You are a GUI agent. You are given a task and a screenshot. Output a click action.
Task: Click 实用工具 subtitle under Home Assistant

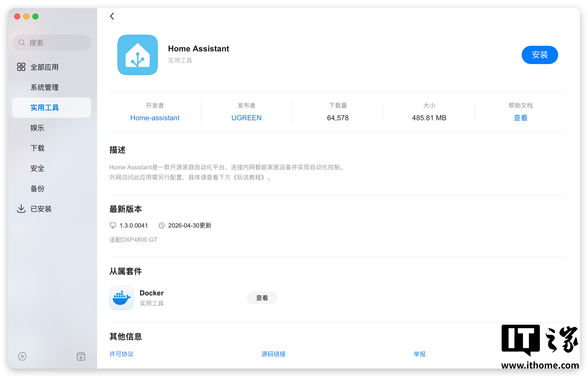tap(180, 60)
